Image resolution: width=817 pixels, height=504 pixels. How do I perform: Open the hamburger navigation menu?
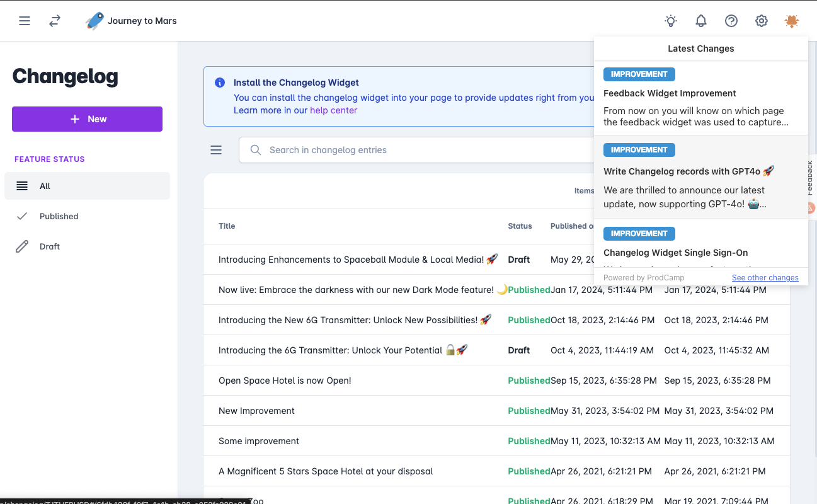(25, 21)
